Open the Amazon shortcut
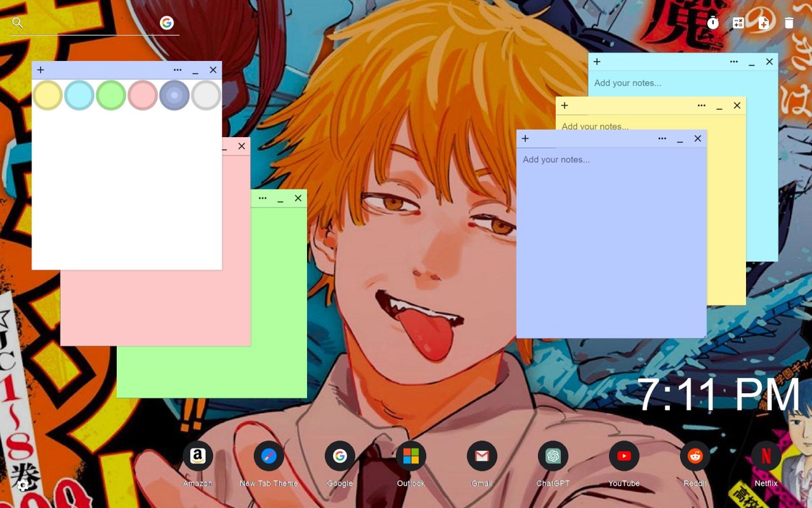Viewport: 812px width, 508px height. 198,456
